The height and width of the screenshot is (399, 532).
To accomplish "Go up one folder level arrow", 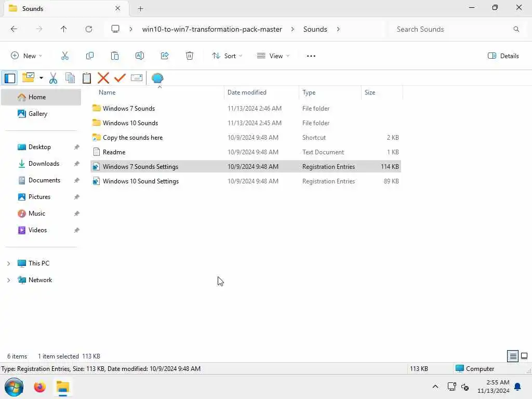I will (x=64, y=29).
